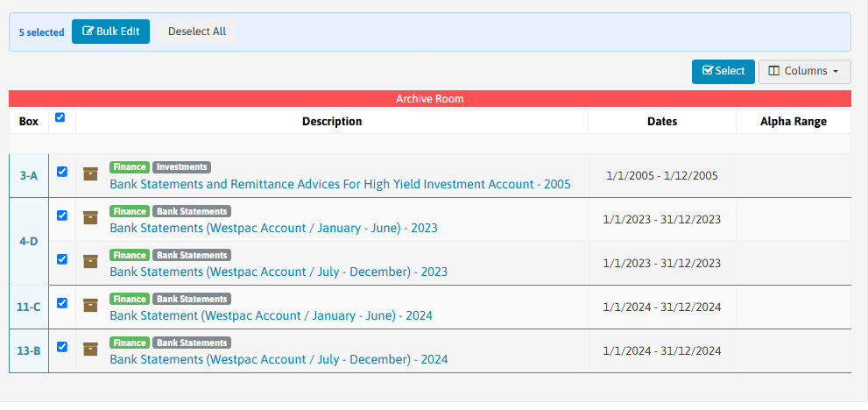Screen dimensions: 868x410
Task: Click the archive box icon in row 3-A
Action: coord(90,174)
